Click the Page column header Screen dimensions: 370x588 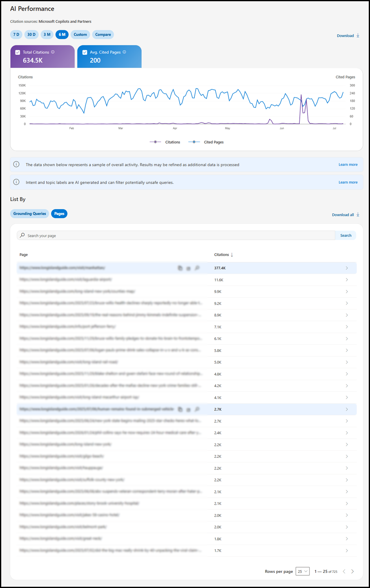[x=24, y=255]
